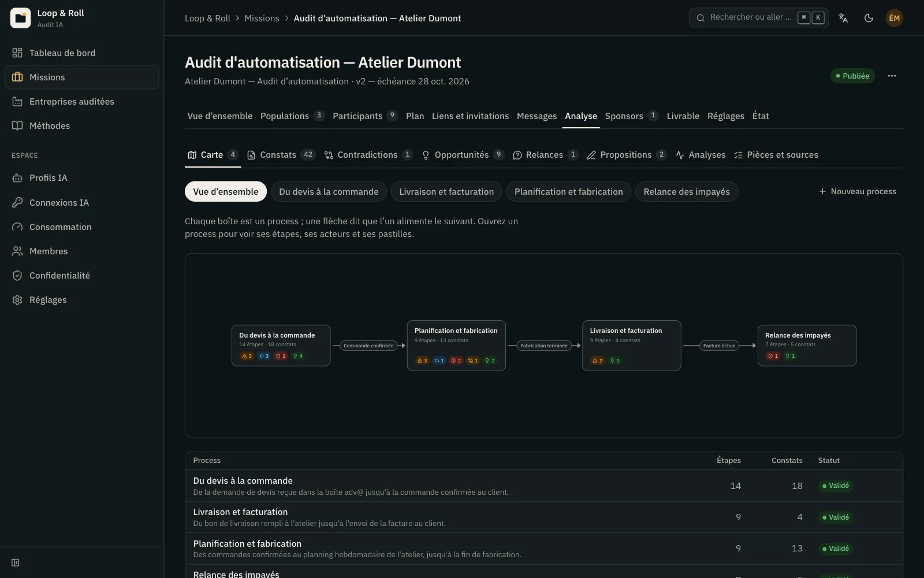Select Livraison et facturation filter pill
This screenshot has height=578, width=924.
point(446,191)
